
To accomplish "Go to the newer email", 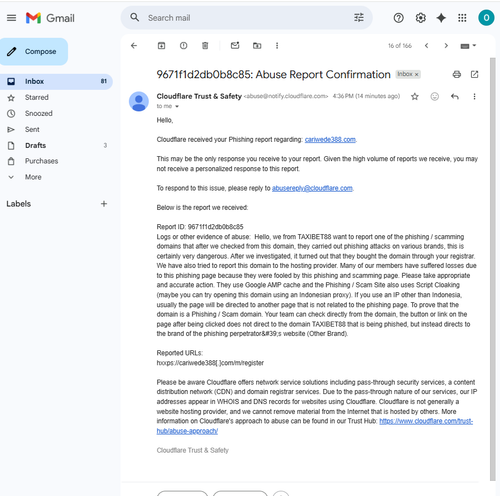I will 426,46.
